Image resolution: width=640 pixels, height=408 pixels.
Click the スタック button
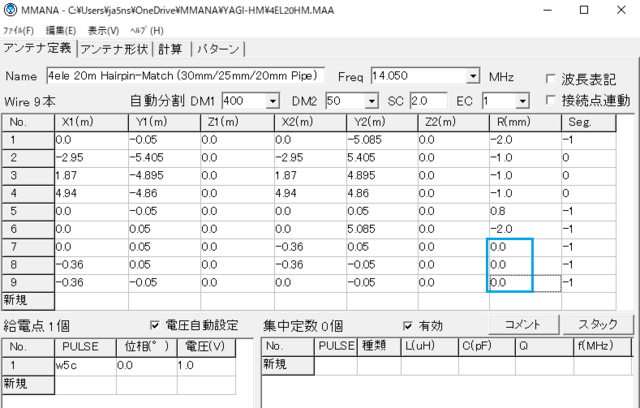[x=597, y=325]
